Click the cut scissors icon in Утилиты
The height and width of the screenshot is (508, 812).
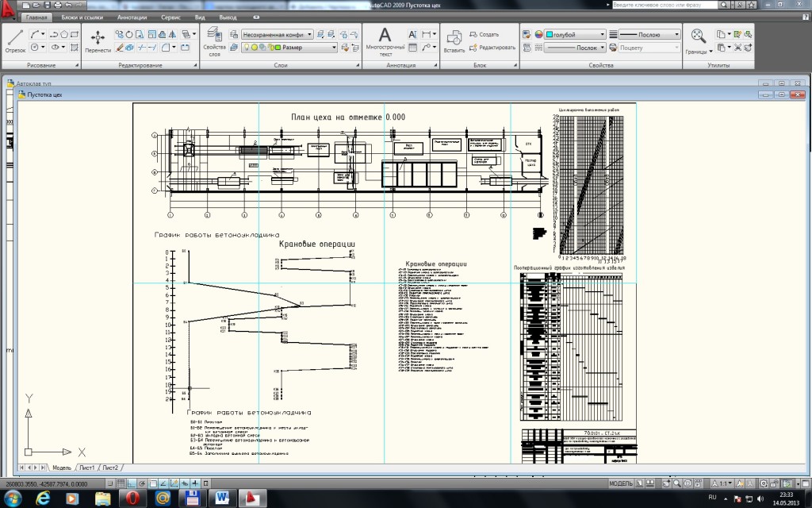point(738,48)
